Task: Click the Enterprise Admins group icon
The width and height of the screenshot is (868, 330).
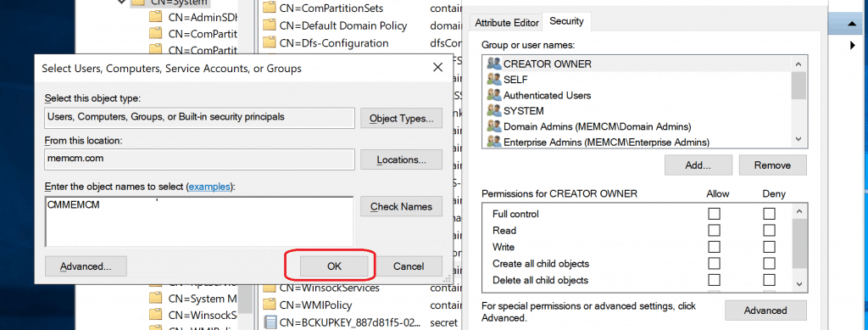Action: (x=493, y=142)
